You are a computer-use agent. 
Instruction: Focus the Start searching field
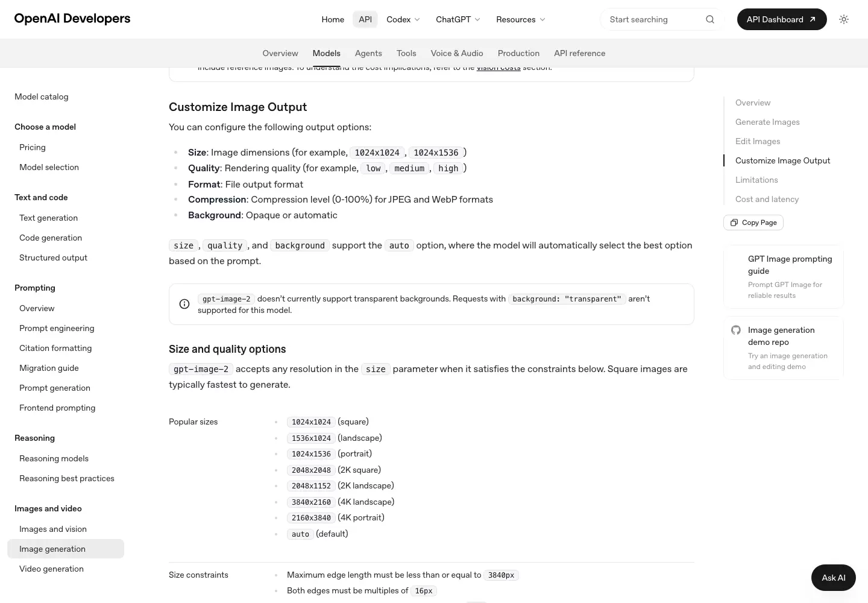pyautogui.click(x=654, y=19)
